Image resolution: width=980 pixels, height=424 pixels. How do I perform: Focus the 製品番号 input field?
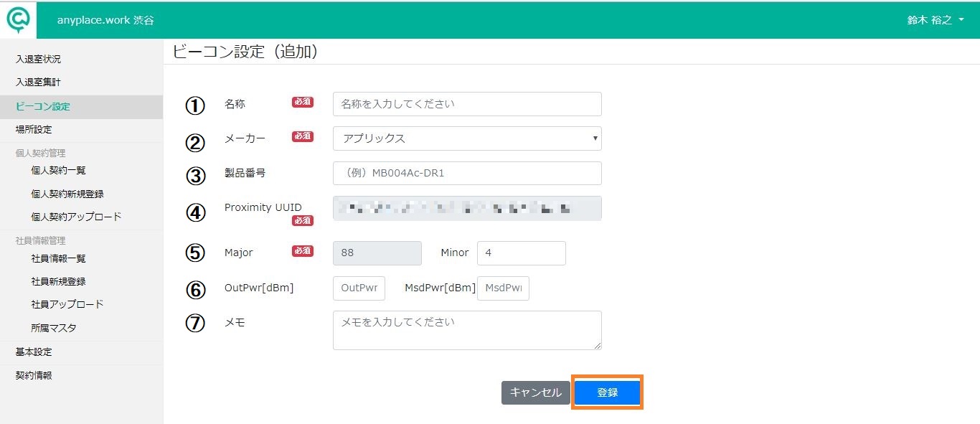[x=467, y=173]
